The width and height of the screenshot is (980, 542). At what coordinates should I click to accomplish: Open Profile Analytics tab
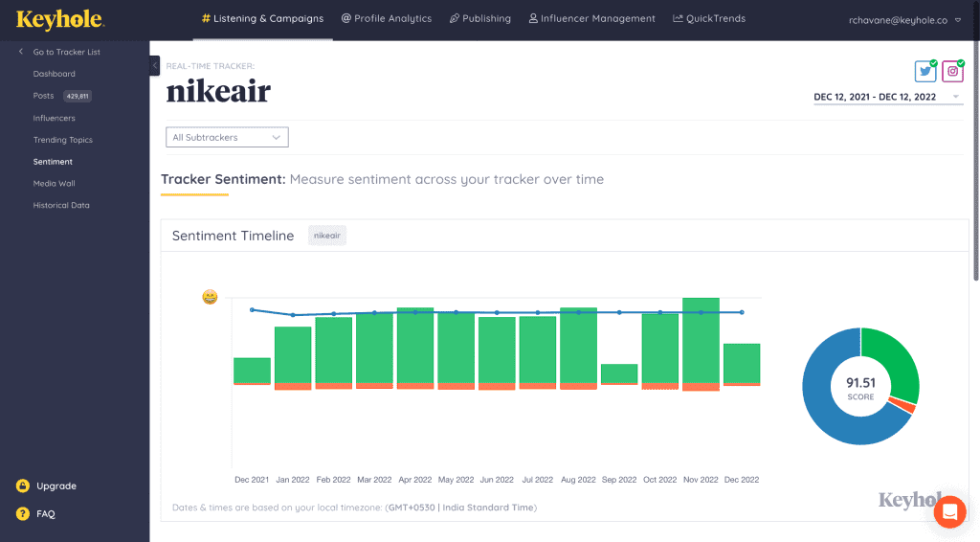coord(387,19)
